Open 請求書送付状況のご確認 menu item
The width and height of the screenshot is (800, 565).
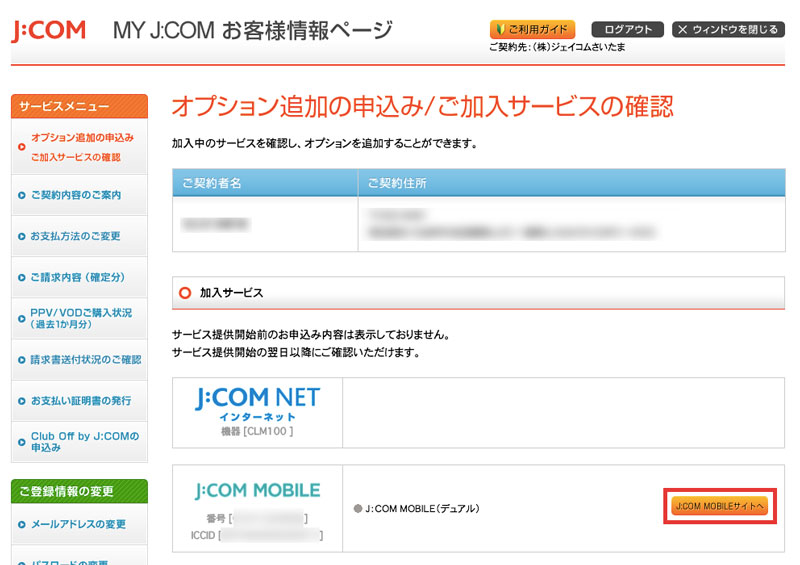point(80,360)
